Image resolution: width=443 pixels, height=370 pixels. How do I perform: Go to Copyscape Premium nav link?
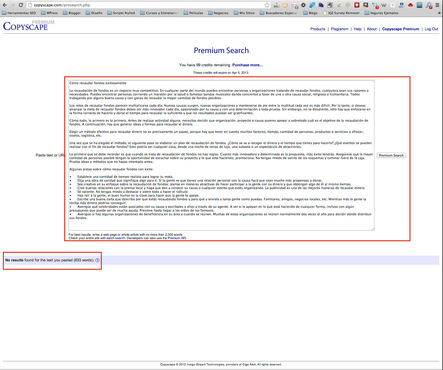click(400, 29)
